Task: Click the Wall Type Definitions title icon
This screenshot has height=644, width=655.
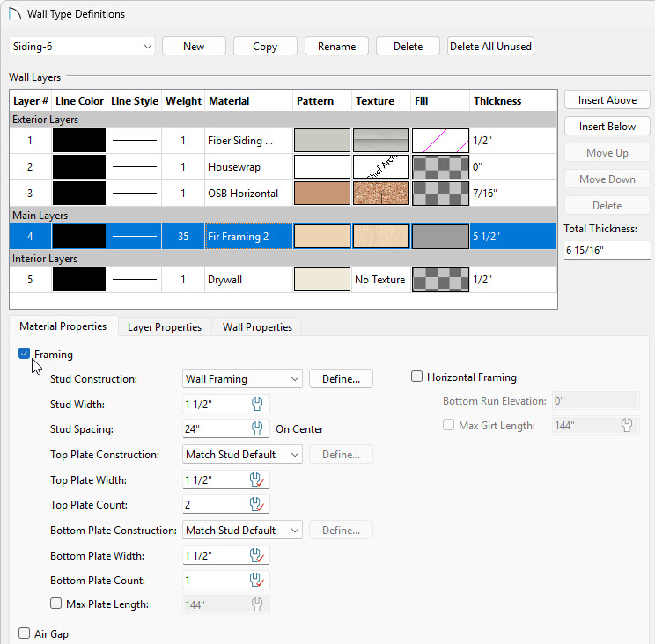Action: 15,14
